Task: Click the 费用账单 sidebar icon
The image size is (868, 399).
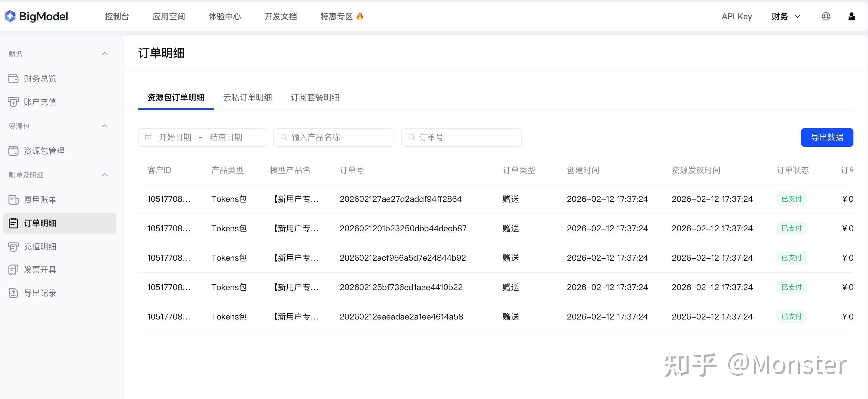Action: point(13,200)
